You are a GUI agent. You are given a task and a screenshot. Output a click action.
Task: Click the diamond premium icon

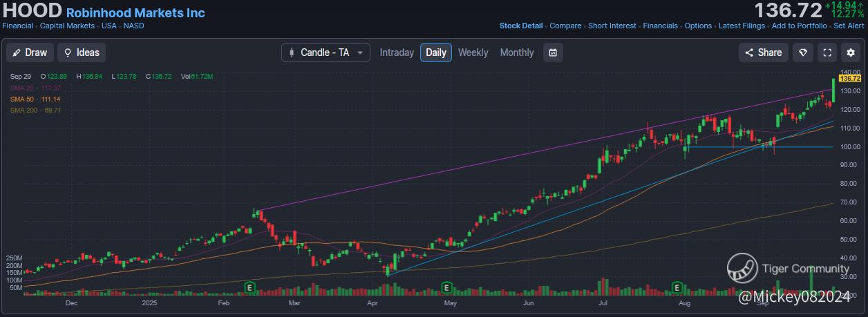coord(802,52)
